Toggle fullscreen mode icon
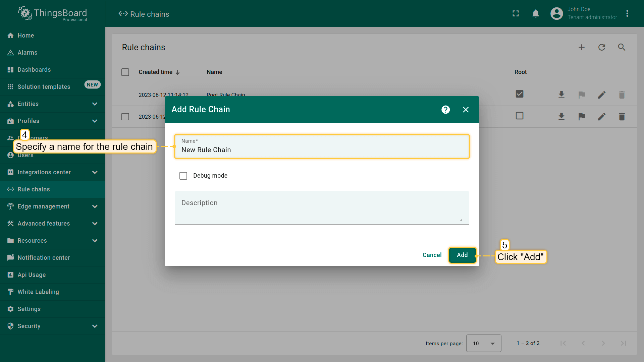Image resolution: width=644 pixels, height=362 pixels. click(x=516, y=13)
